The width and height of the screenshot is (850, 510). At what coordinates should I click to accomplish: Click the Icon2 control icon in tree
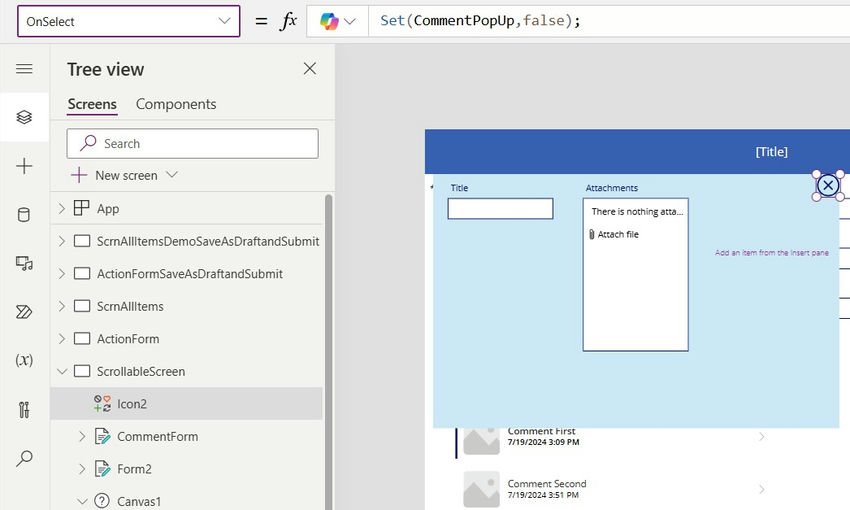click(102, 403)
